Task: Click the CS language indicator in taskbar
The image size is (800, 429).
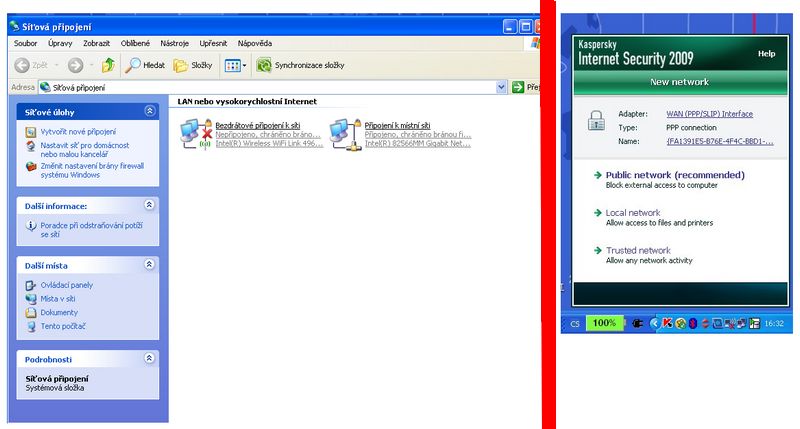Action: point(574,323)
